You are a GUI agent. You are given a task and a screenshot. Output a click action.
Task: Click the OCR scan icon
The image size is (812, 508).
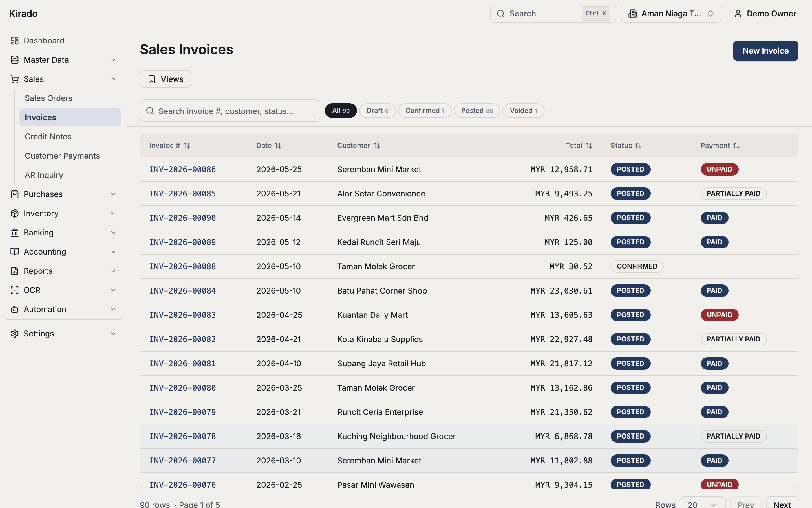[14, 290]
